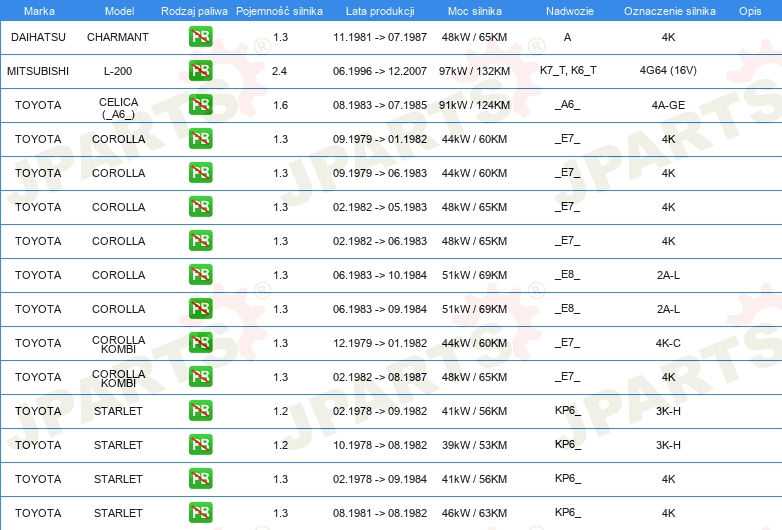Click the fuel icon in Toyota Celica row

(200, 105)
